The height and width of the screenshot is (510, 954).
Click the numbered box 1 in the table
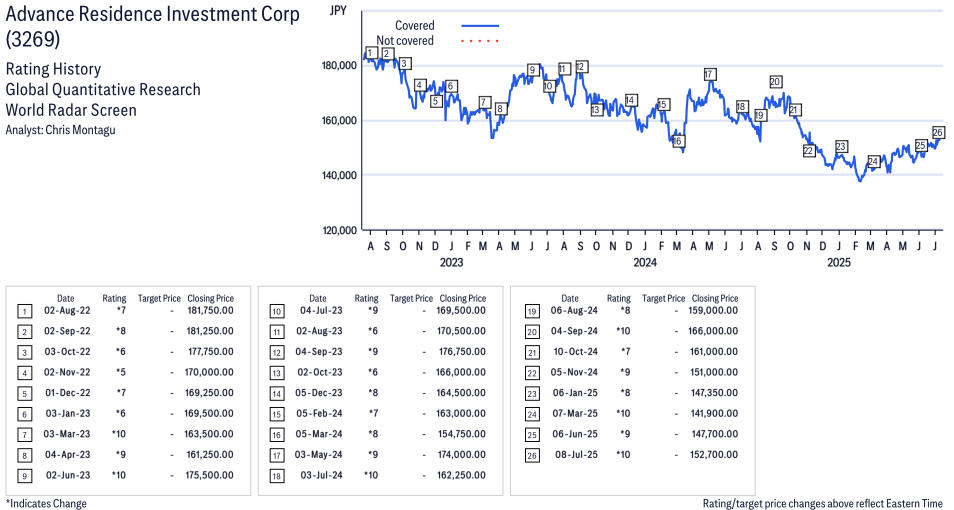24,312
